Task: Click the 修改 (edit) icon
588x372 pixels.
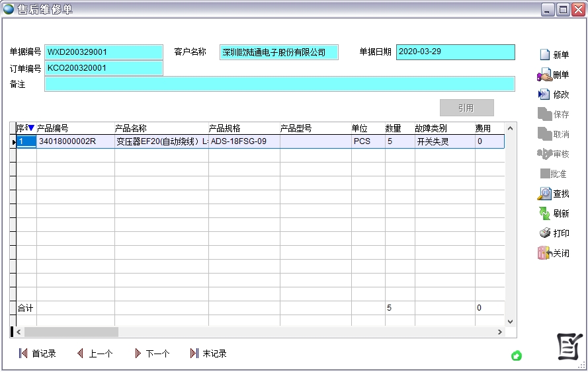Action: point(544,94)
